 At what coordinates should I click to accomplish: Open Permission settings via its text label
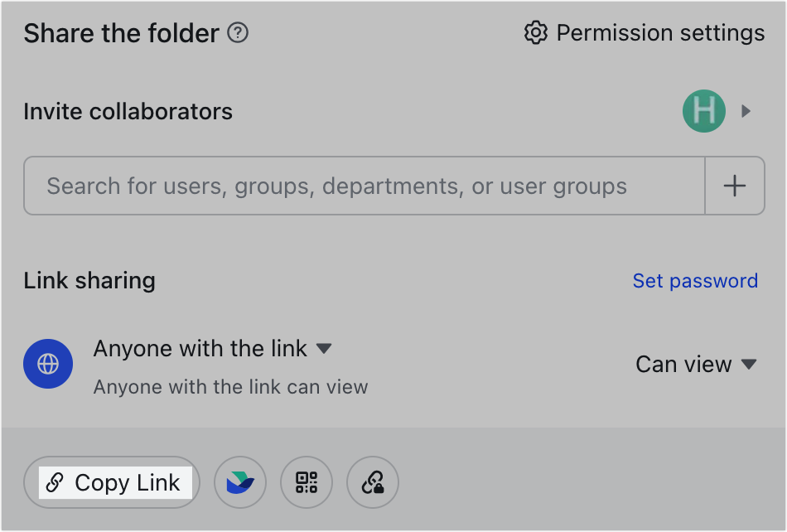click(x=660, y=33)
